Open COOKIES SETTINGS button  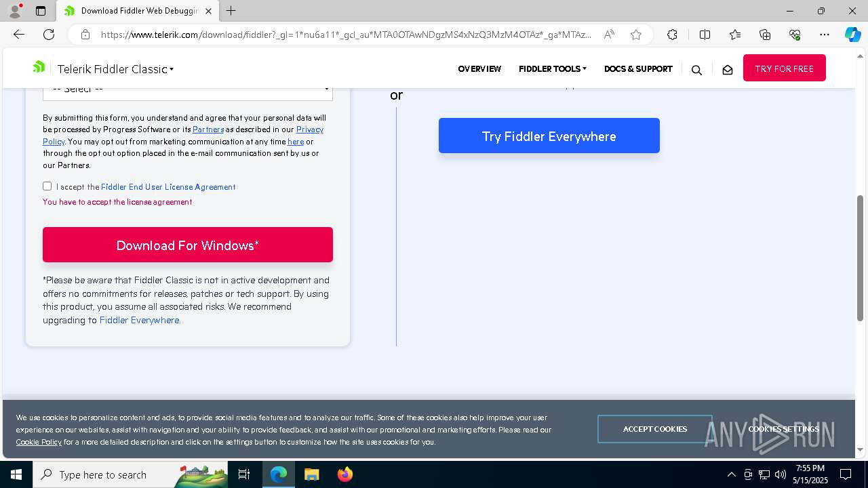783,429
